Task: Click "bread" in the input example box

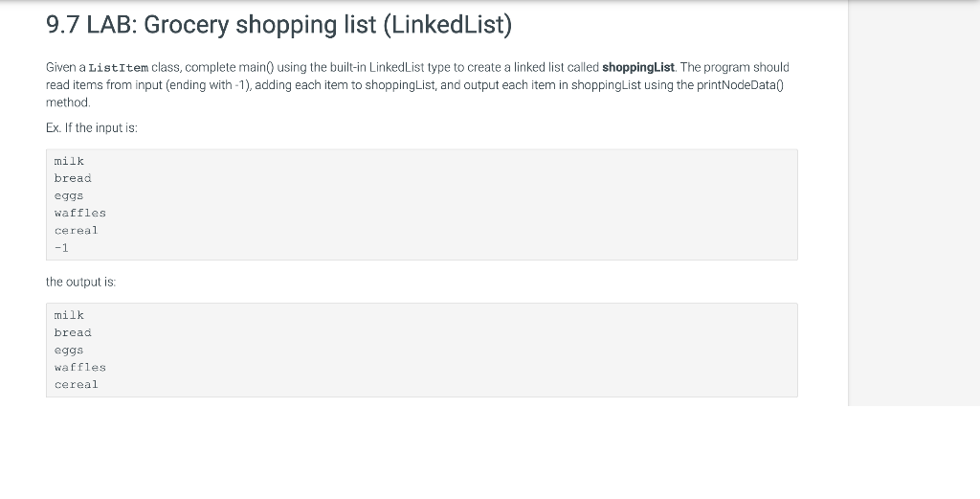Action: coord(73,178)
